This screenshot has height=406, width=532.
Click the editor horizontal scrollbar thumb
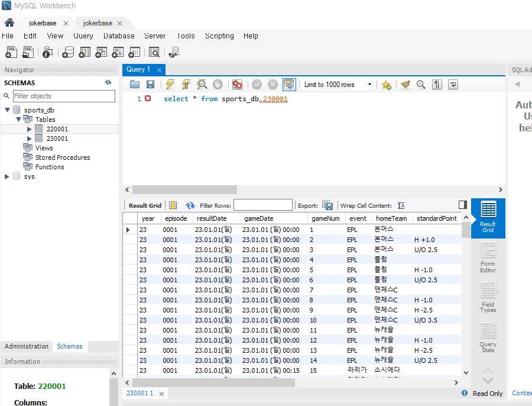184,189
